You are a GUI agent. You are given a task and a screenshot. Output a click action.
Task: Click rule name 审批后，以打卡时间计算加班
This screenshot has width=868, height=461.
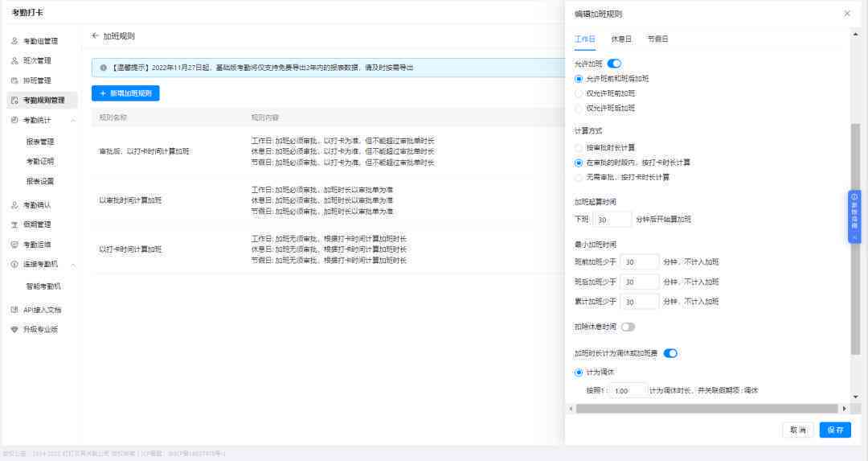point(144,151)
